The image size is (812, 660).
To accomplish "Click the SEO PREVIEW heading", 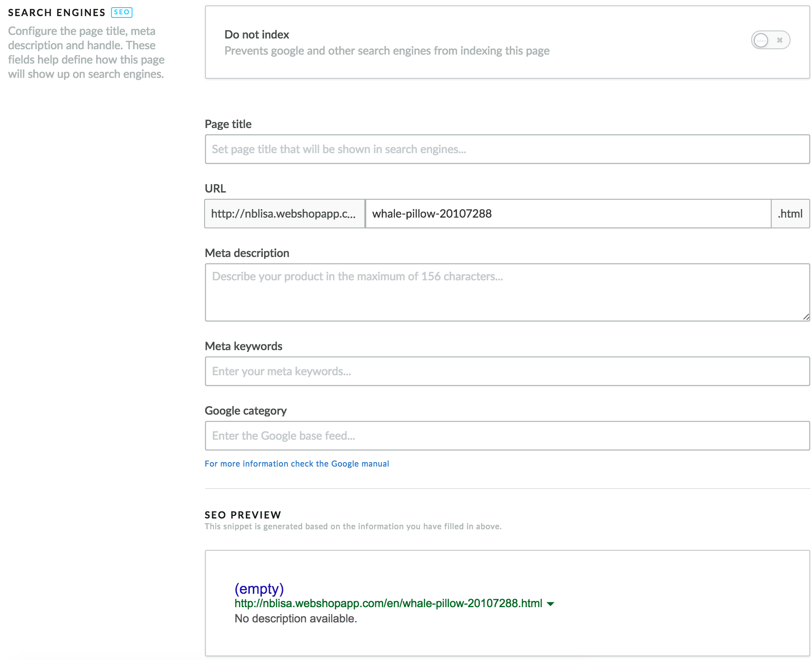I will [x=243, y=515].
